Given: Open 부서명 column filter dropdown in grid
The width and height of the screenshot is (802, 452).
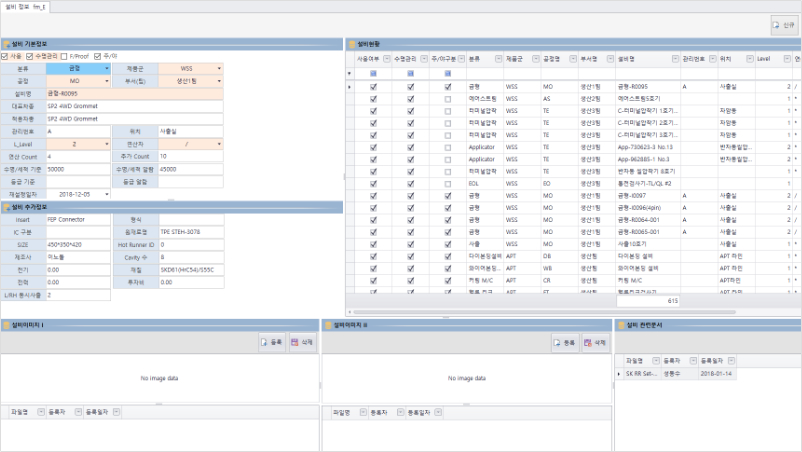Looking at the screenshot, I should click(610, 59).
